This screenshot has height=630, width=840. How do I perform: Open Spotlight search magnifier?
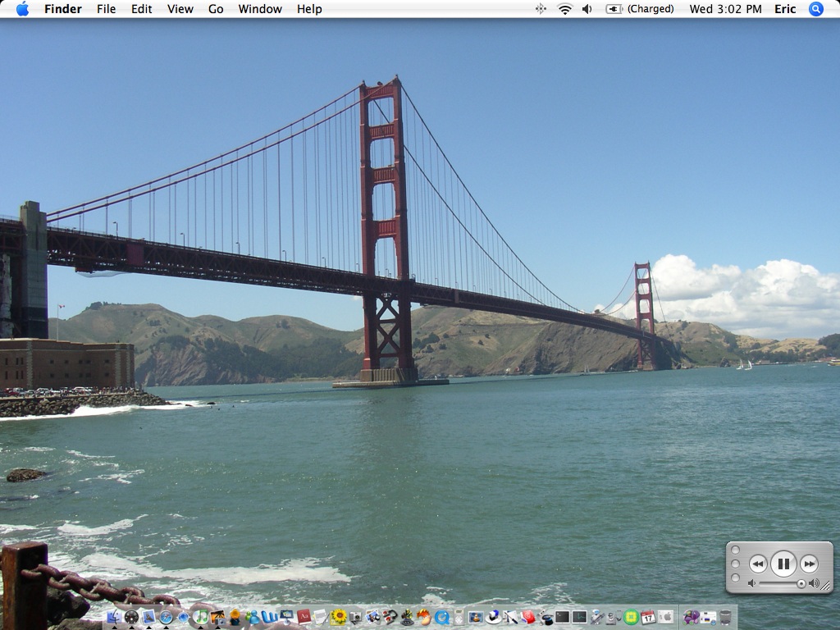[815, 8]
